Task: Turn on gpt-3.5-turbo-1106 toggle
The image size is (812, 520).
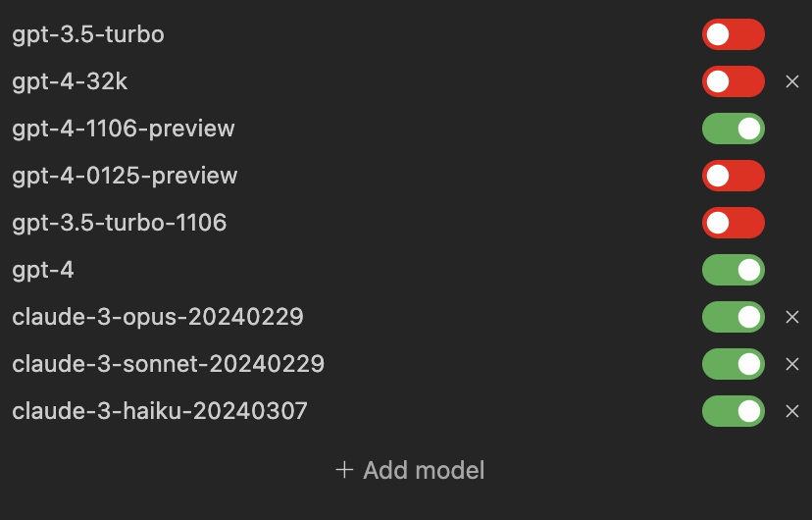Action: (733, 223)
